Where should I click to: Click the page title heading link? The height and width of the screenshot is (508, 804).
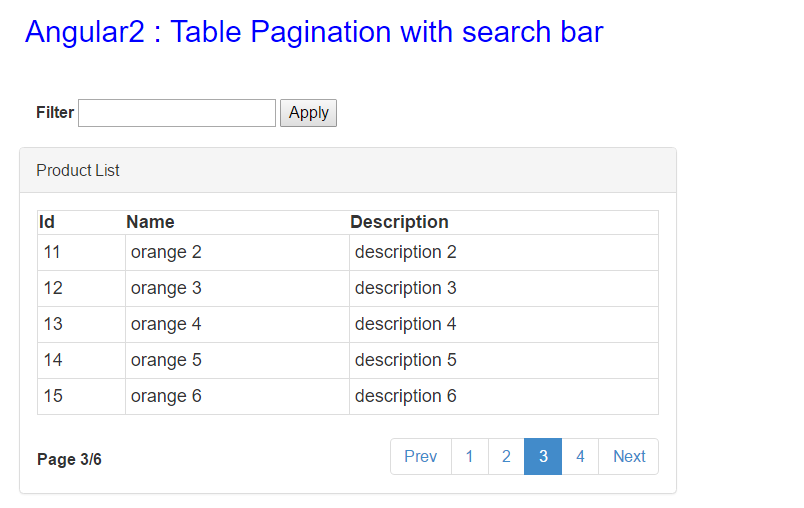coord(314,32)
